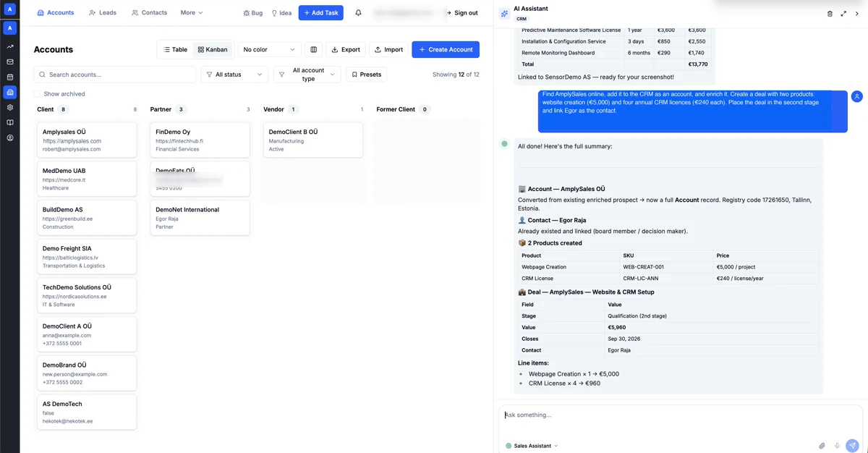
Task: Click the Idea button
Action: [x=281, y=13]
